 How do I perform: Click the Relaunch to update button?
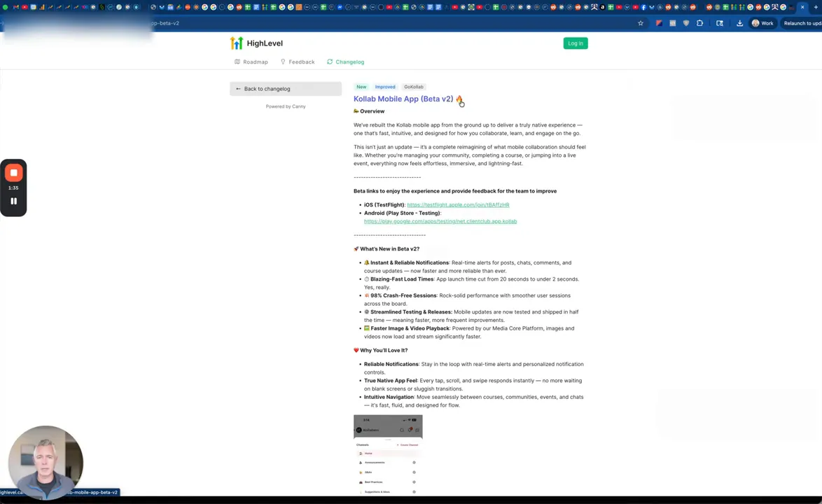click(801, 23)
